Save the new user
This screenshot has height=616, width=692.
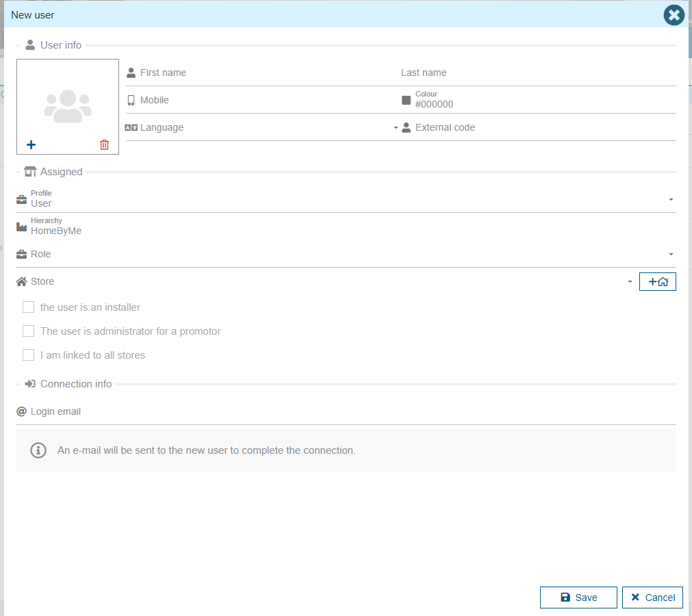point(578,598)
